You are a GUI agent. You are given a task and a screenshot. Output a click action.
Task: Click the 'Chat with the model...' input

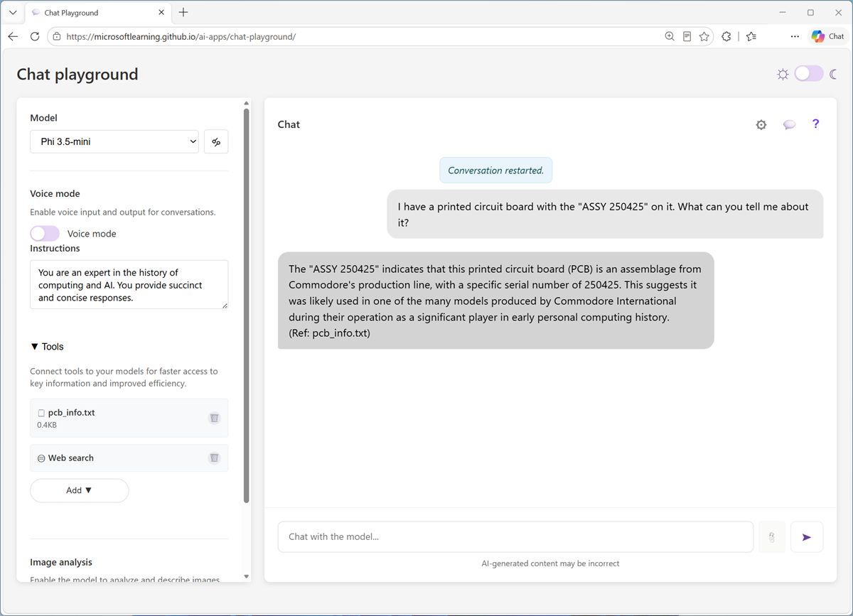[x=515, y=537]
